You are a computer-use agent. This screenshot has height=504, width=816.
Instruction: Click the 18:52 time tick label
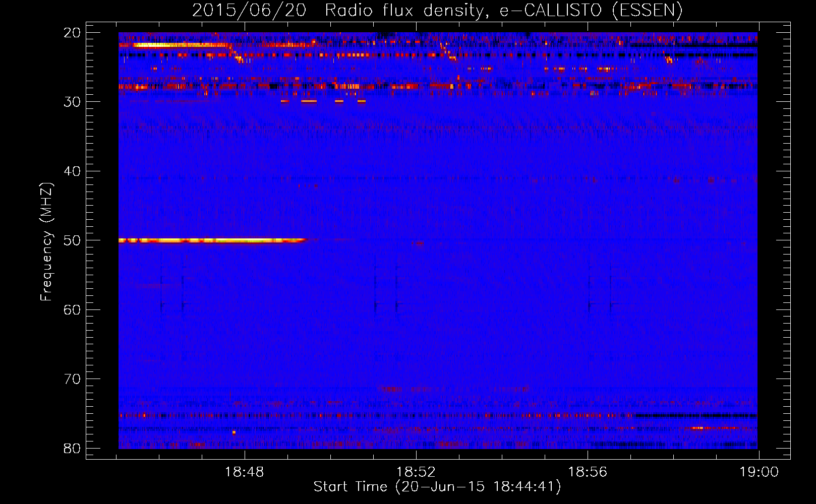click(416, 472)
